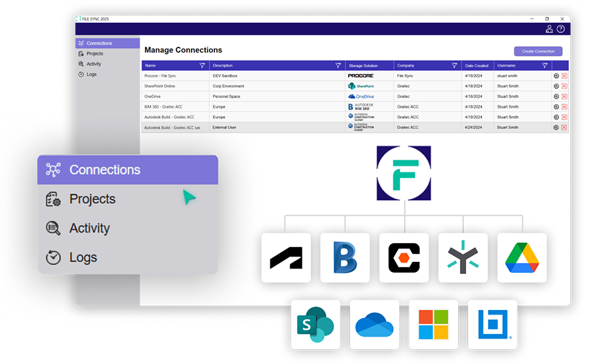Select the '4/19/2024' date cell
601x364 pixels.
click(477, 118)
